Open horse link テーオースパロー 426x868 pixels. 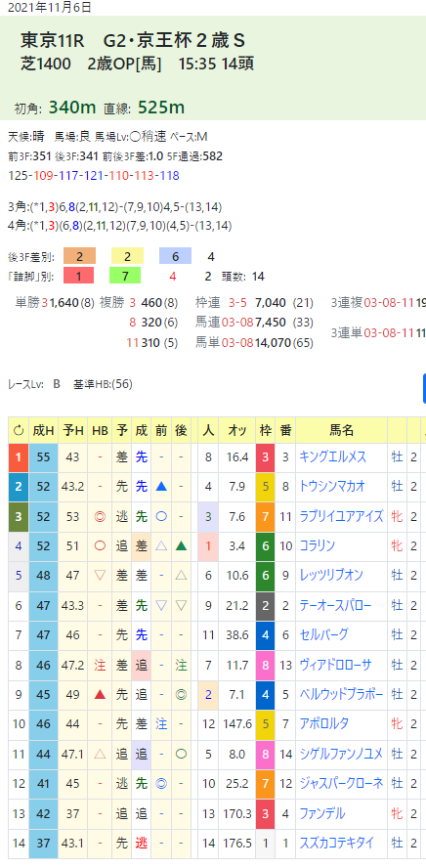336,606
